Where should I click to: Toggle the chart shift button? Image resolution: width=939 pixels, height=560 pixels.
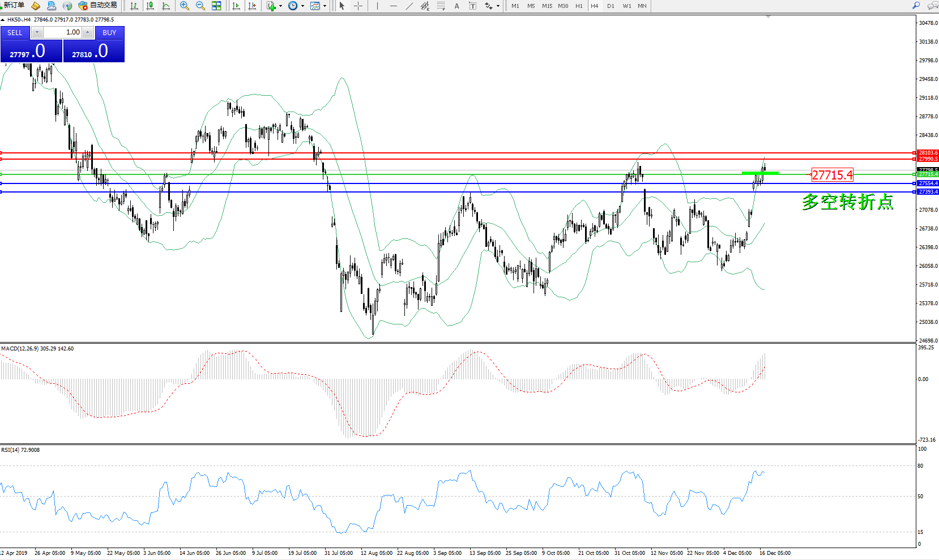(252, 6)
